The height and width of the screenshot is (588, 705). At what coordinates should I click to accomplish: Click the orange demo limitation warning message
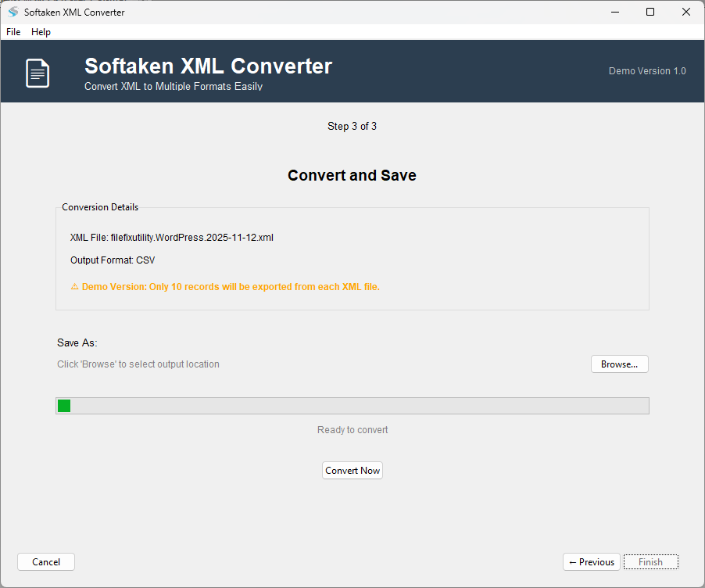[225, 286]
